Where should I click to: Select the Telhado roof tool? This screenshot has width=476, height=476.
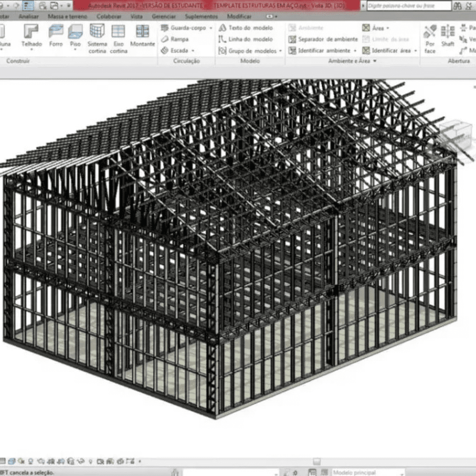click(31, 36)
